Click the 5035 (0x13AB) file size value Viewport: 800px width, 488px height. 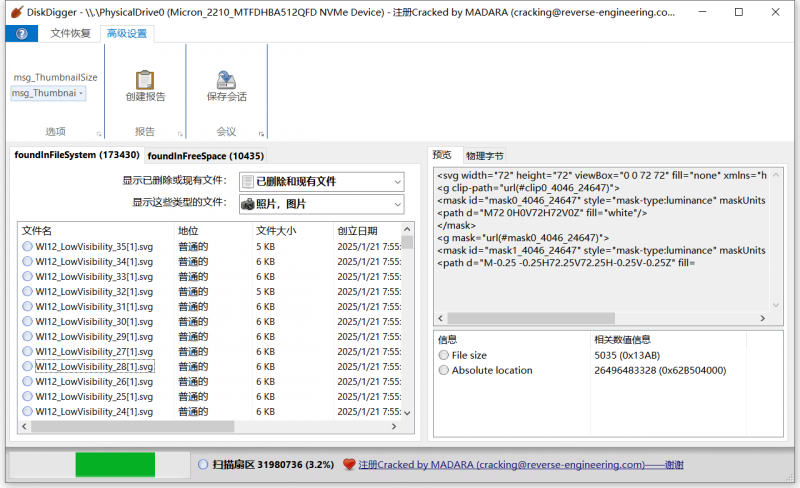(x=627, y=355)
